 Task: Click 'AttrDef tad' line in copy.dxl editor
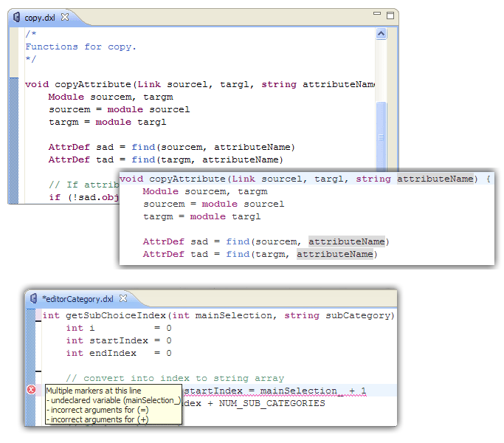pos(165,160)
